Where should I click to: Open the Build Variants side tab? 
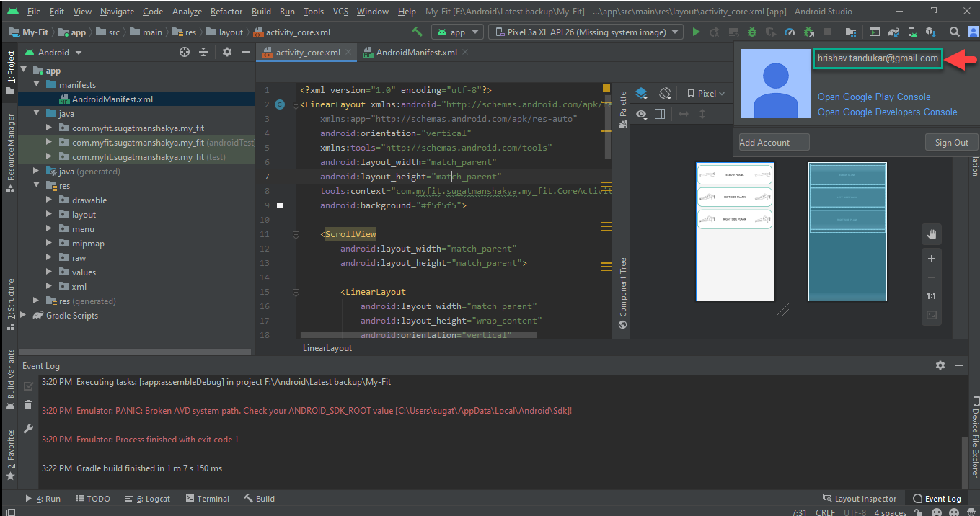tap(10, 379)
